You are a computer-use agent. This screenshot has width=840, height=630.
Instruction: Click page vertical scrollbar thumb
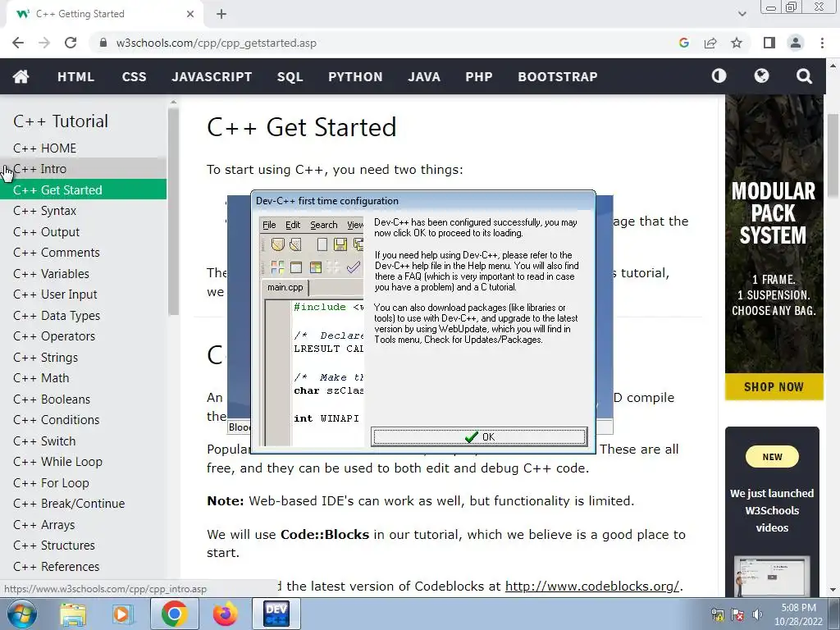pos(833,156)
